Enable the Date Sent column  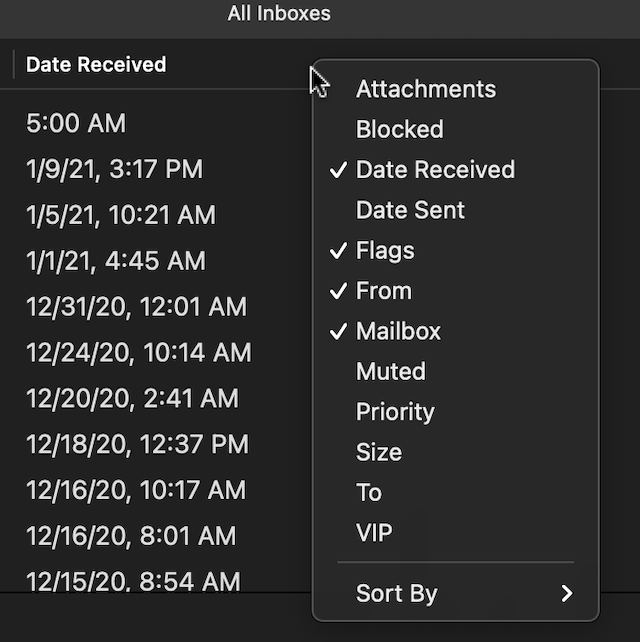[410, 210]
